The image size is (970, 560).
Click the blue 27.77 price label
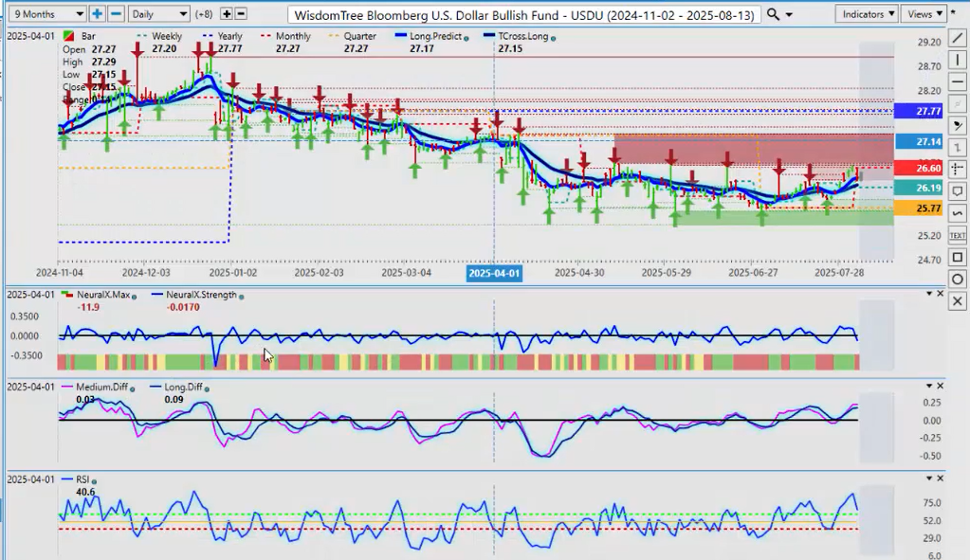(x=927, y=111)
